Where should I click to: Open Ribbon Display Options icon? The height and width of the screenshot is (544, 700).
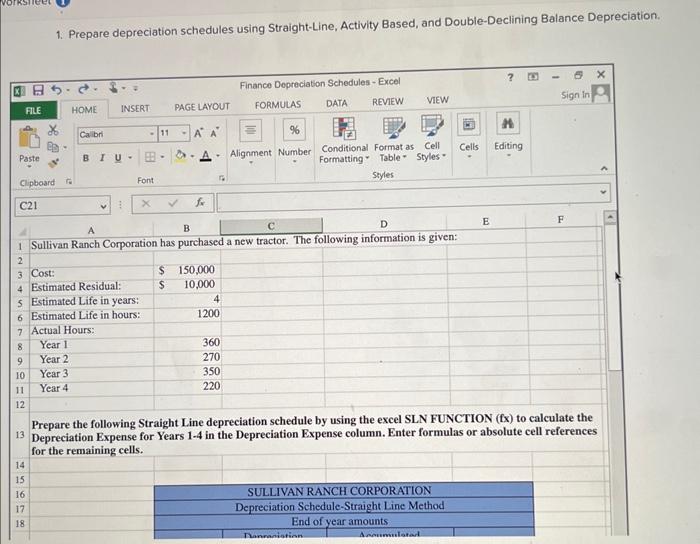[533, 77]
